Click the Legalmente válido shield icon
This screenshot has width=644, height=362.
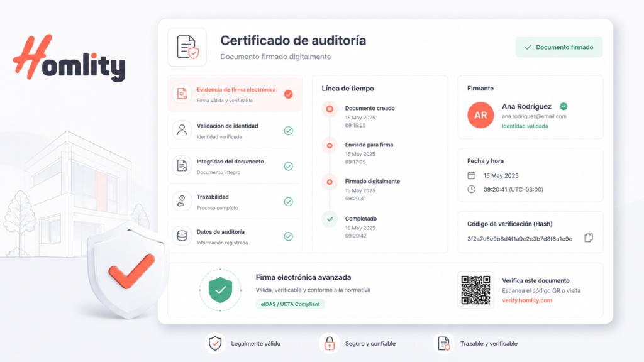(215, 344)
